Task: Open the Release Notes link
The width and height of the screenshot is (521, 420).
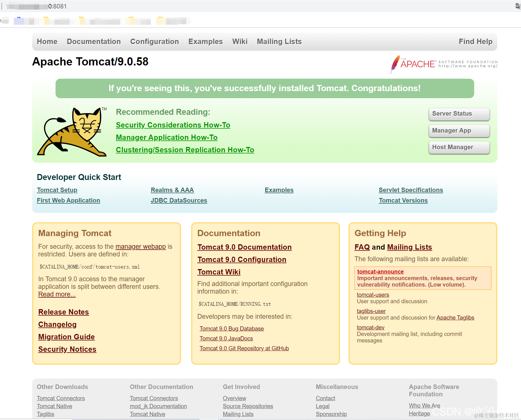Action: pos(63,312)
